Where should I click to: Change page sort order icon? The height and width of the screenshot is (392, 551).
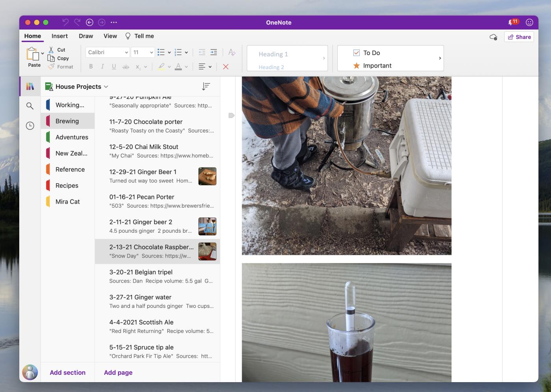(x=206, y=86)
